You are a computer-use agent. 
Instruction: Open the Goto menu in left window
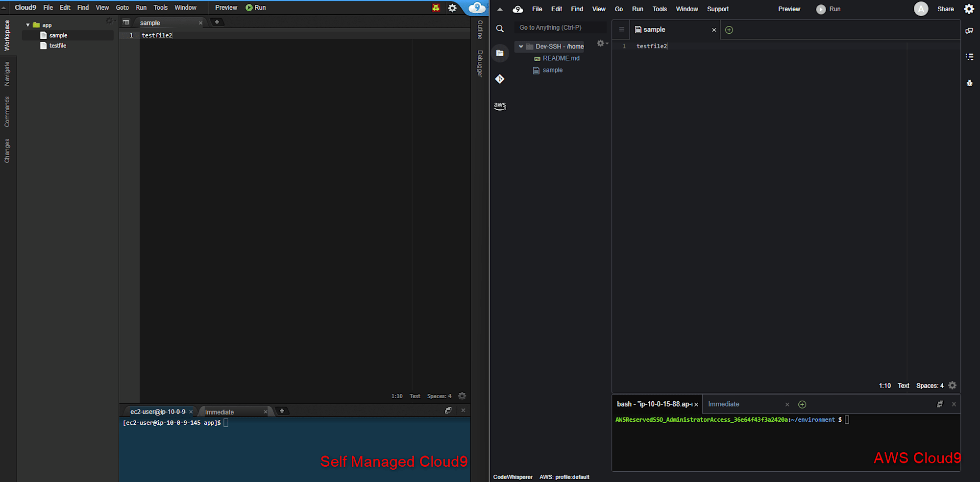click(122, 7)
